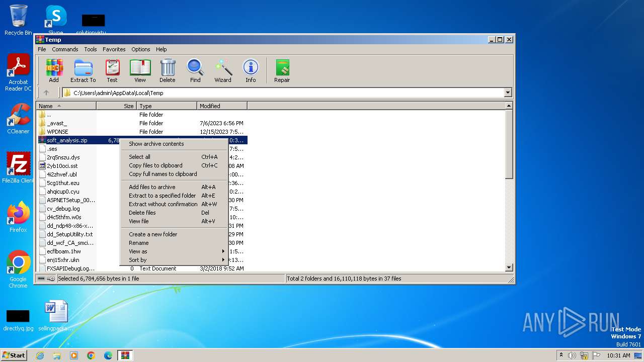Click the Extract To toolbar icon
644x362 pixels.
pyautogui.click(x=83, y=71)
